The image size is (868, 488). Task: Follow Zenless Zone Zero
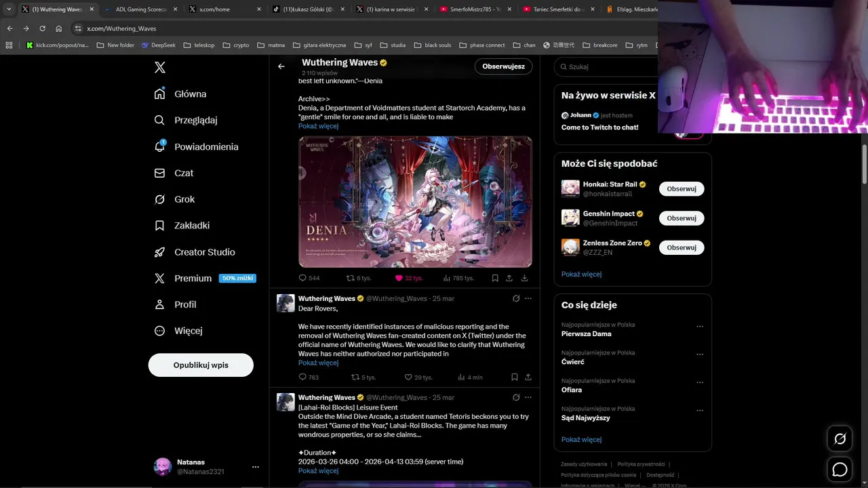pyautogui.click(x=682, y=247)
